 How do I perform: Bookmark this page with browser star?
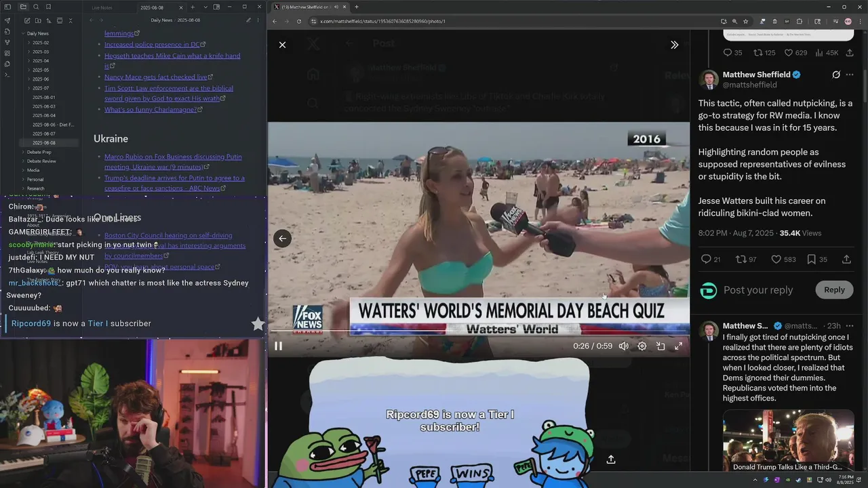coord(745,21)
